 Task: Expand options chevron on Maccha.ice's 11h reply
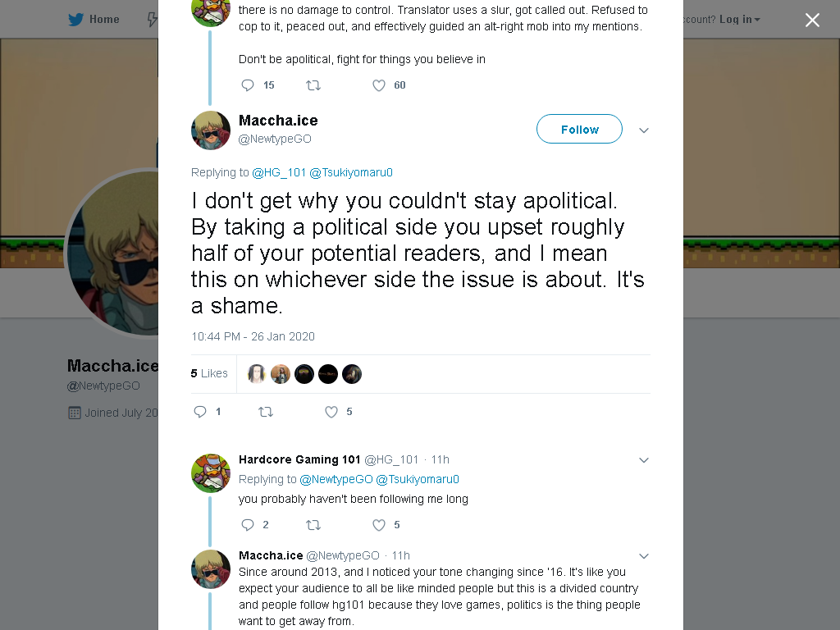pyautogui.click(x=644, y=556)
